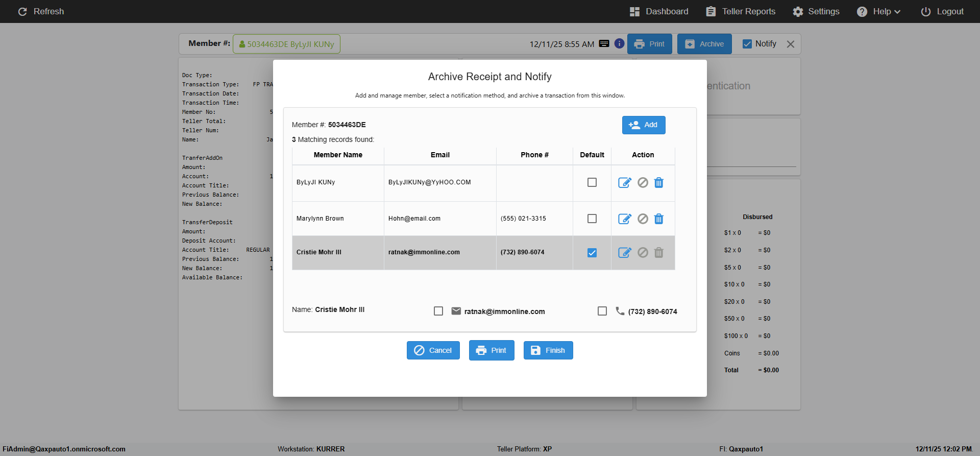Image resolution: width=980 pixels, height=456 pixels.
Task: Check the Default box for Marylynn Brown
Action: 592,219
